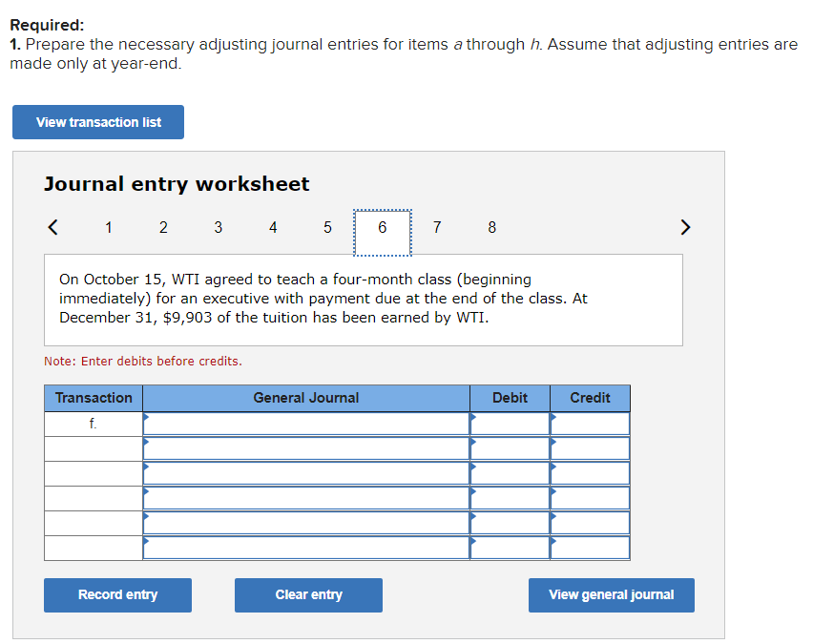The image size is (813, 644).
Task: Select transaction 8 in the pagination
Action: 491,227
